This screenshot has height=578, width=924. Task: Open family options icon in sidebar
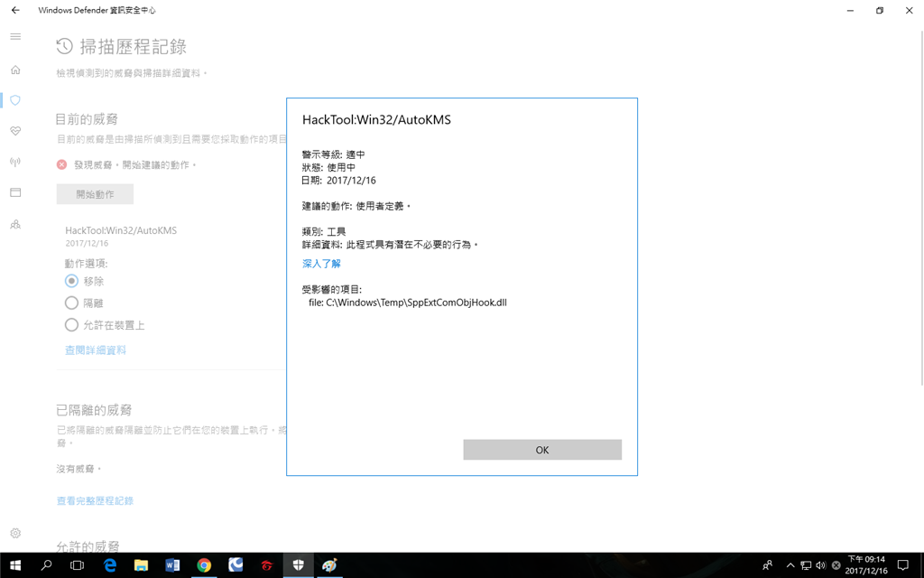pyautogui.click(x=15, y=224)
